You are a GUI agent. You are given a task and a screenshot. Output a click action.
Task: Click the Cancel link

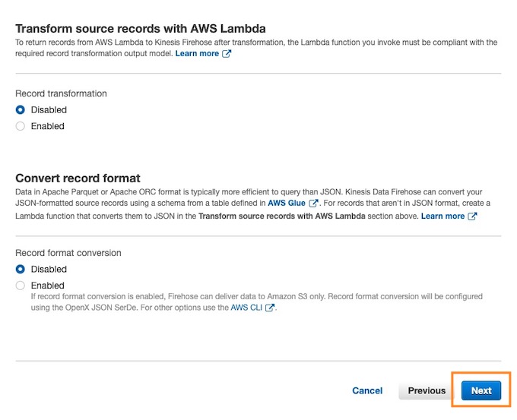(x=367, y=390)
